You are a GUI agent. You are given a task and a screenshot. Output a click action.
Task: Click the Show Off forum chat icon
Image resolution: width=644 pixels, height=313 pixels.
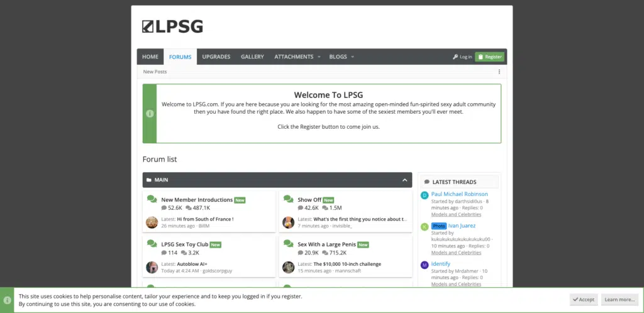288,199
